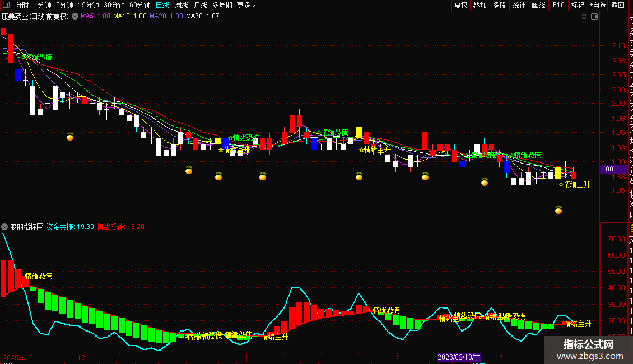Click the diamond icon at chart top-right
Viewport: 633px width, 364px height.
(x=584, y=17)
